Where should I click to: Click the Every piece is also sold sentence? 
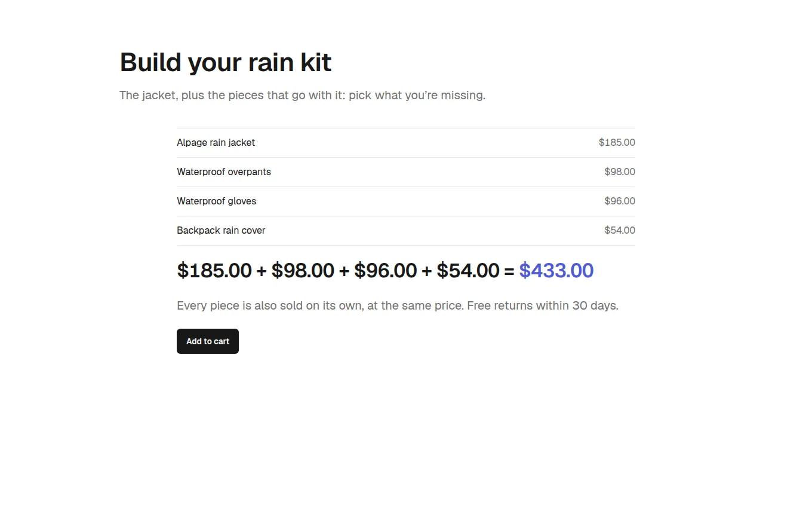pos(320,306)
